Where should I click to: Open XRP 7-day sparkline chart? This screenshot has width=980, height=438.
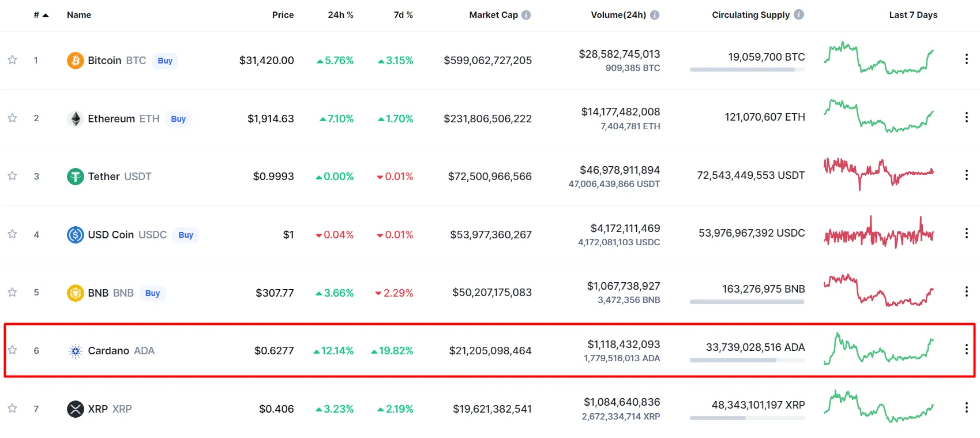tap(878, 406)
